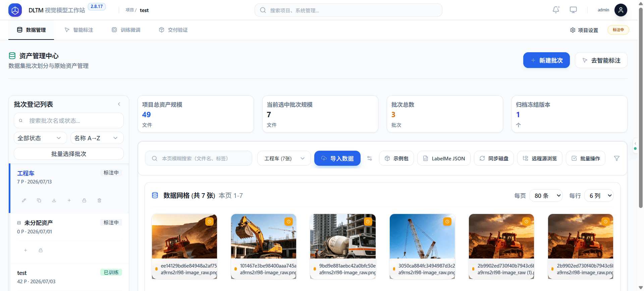Click the 已训练 status tag on test batch

point(111,272)
